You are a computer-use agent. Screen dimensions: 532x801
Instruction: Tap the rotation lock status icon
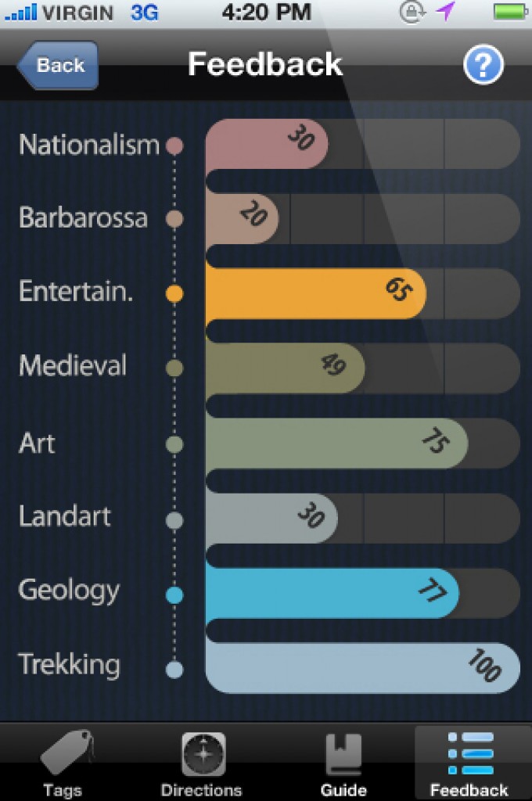tap(412, 12)
